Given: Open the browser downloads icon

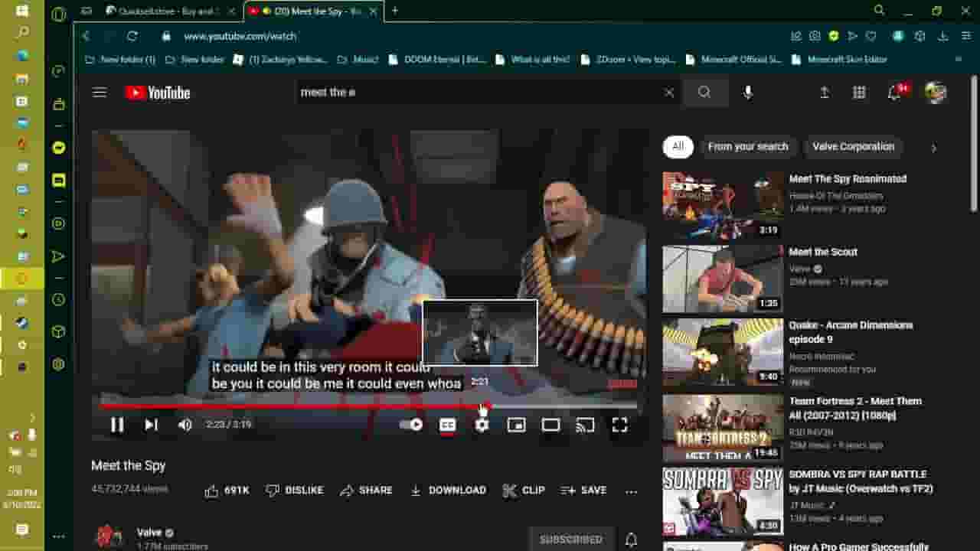Looking at the screenshot, I should (x=943, y=36).
